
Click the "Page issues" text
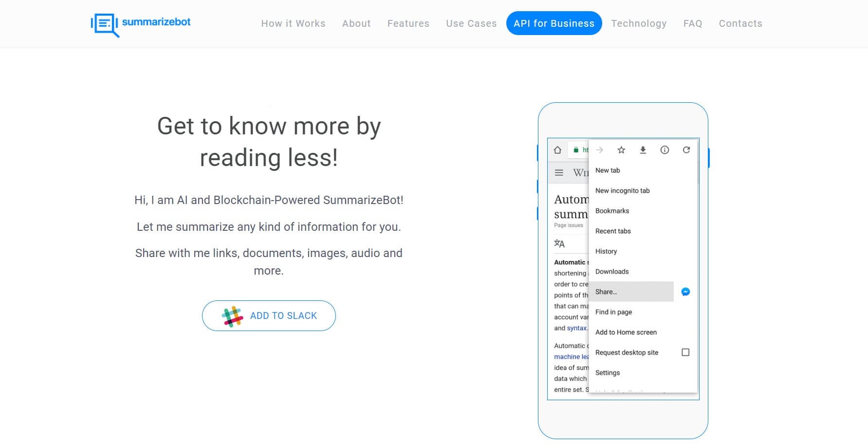pos(569,225)
